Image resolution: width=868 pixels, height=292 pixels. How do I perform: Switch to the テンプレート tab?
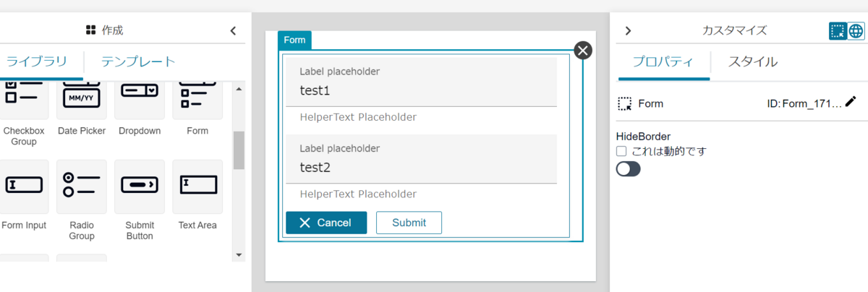pyautogui.click(x=138, y=61)
